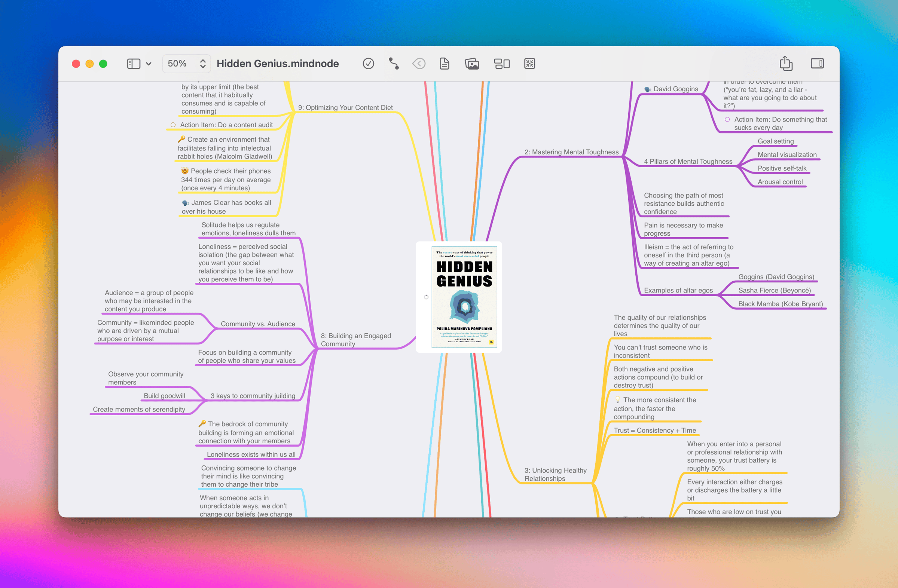
Task: Click the layout arrangement icon
Action: [502, 63]
